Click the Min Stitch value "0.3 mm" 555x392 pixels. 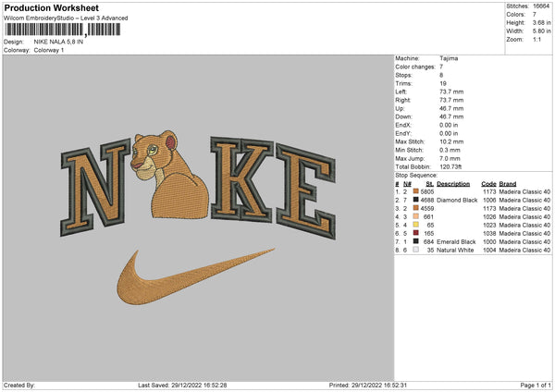point(450,150)
